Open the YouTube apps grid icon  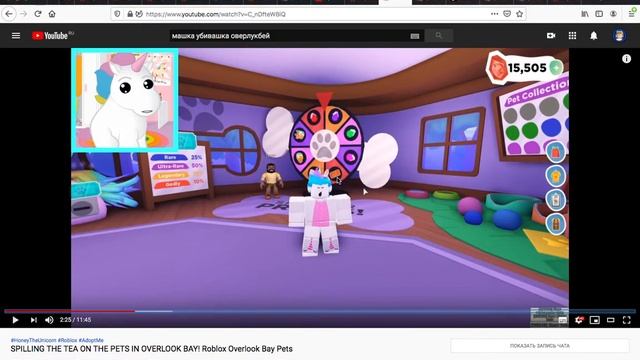tap(572, 36)
